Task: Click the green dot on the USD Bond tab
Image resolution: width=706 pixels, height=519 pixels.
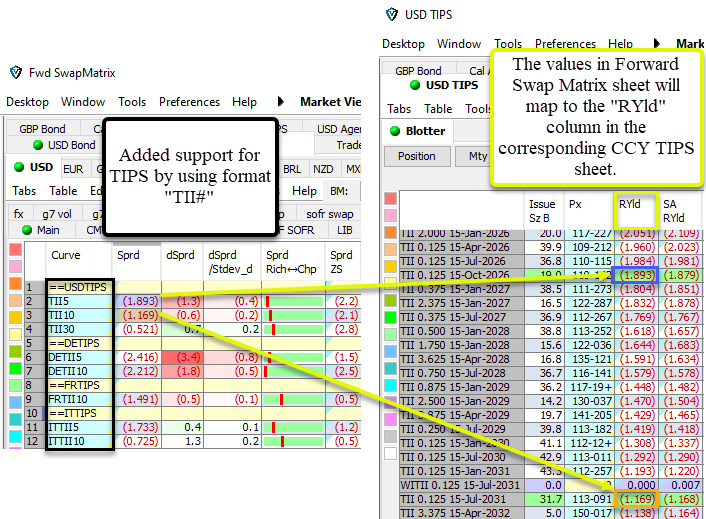Action: point(38,145)
